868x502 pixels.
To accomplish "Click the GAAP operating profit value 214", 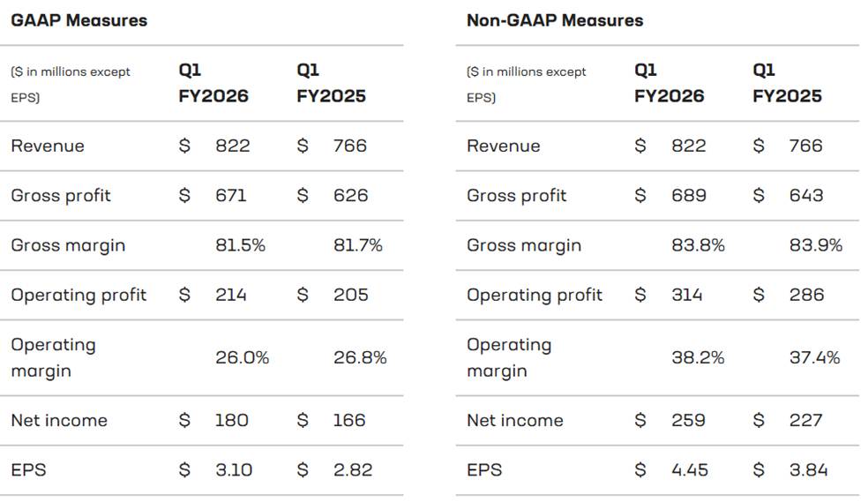I will [x=230, y=295].
